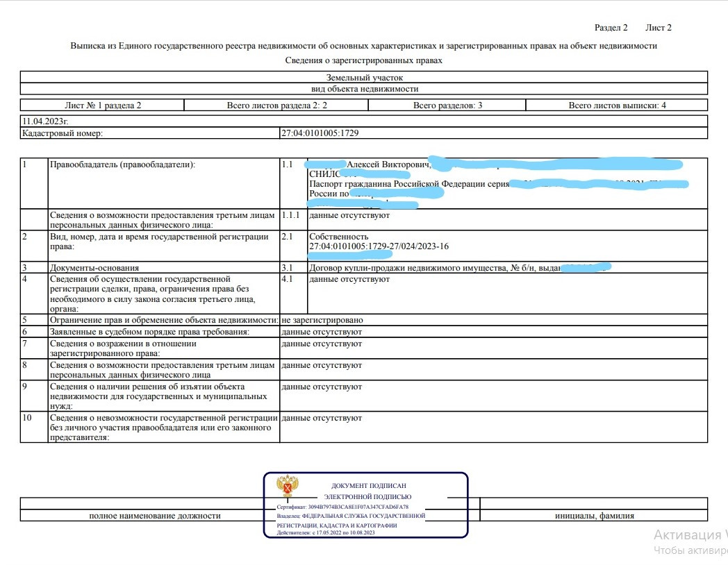This screenshot has width=728, height=565.
Task: Select 'инициалы, фамилия' caption
Action: 595,515
